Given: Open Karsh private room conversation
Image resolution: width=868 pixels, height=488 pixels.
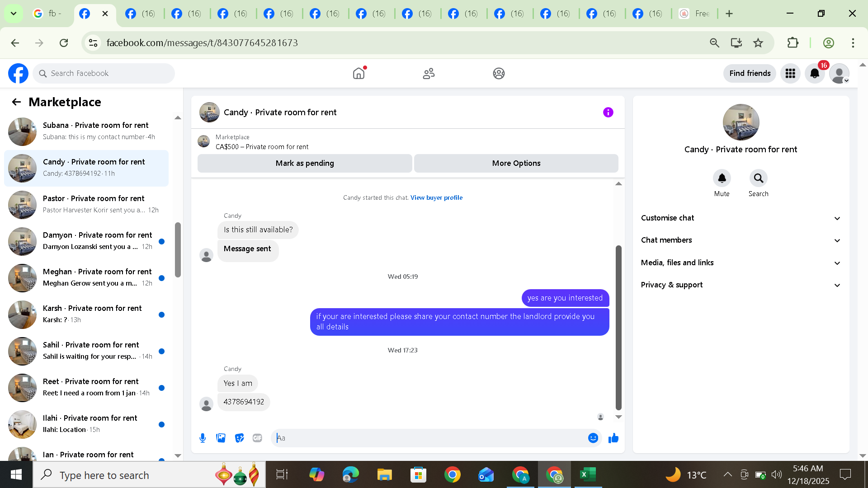Looking at the screenshot, I should 86,314.
